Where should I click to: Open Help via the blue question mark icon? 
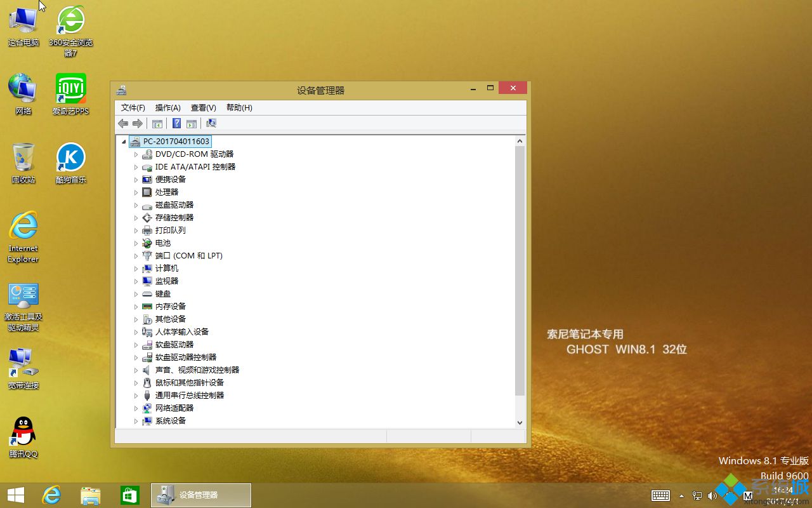177,124
